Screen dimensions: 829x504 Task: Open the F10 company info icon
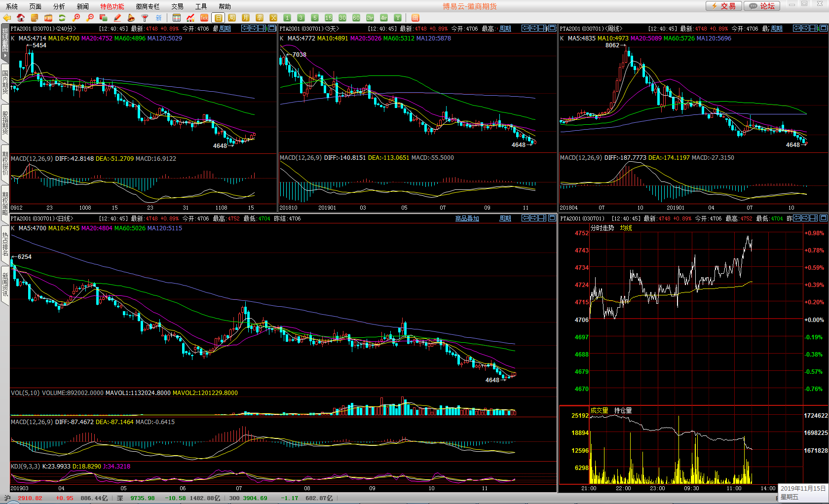[48, 18]
